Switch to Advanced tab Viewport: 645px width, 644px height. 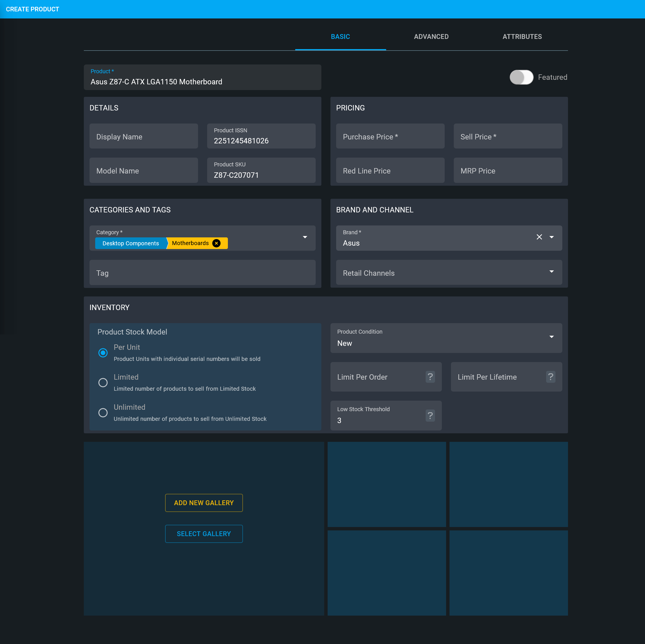(431, 37)
